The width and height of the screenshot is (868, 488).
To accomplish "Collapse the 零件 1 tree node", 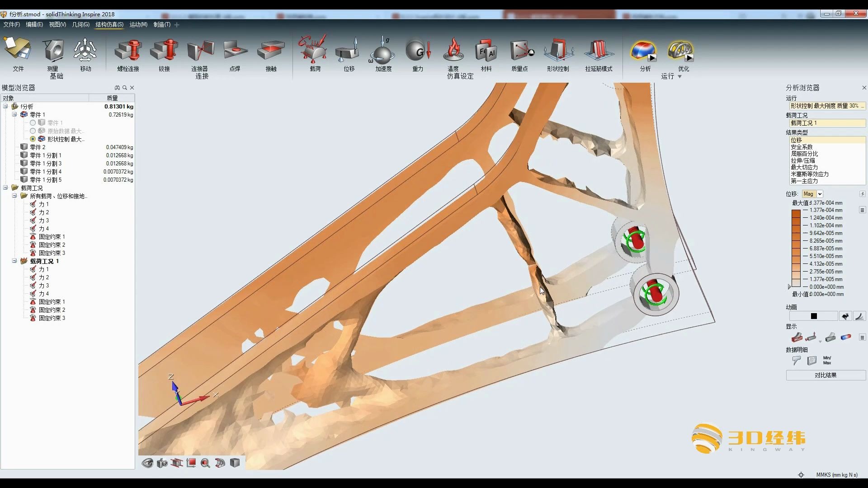I will coord(14,114).
